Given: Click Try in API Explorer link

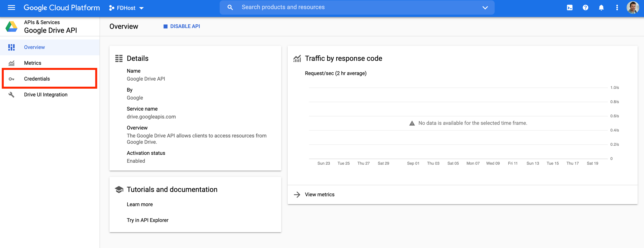Looking at the screenshot, I should (x=148, y=220).
